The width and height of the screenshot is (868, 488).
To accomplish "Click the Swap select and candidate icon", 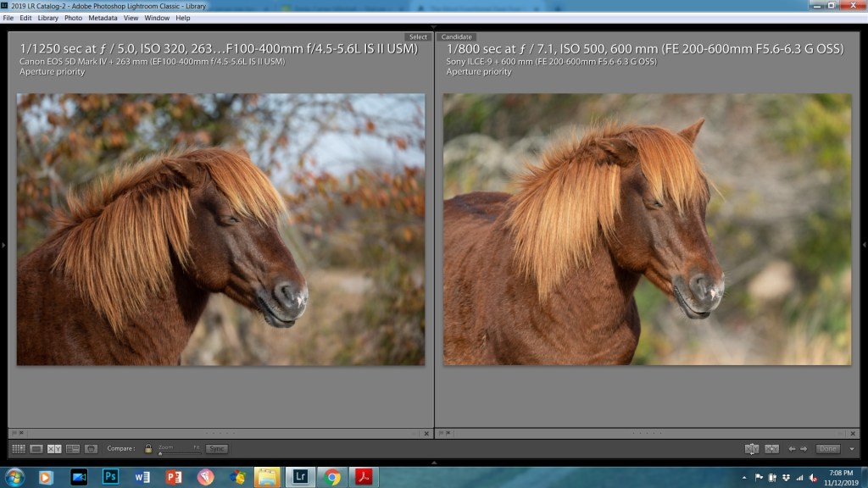I will (x=751, y=448).
